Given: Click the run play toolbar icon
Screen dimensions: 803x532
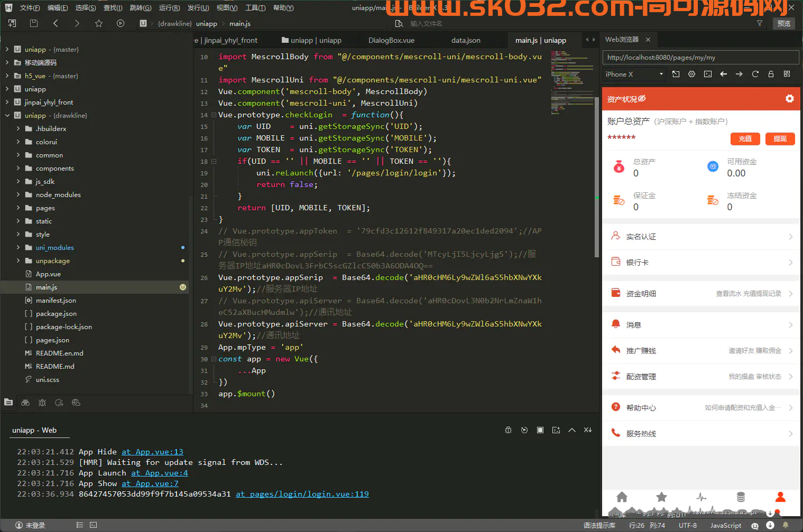Looking at the screenshot, I should tap(121, 23).
